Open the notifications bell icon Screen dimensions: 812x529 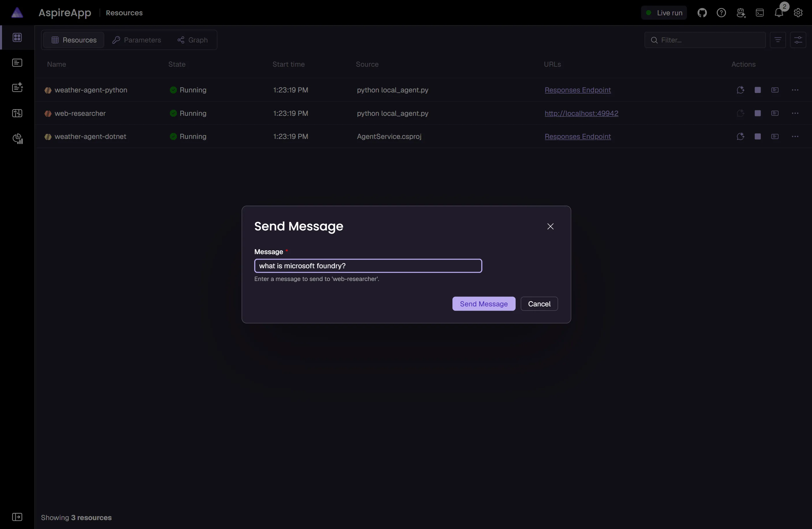[778, 13]
